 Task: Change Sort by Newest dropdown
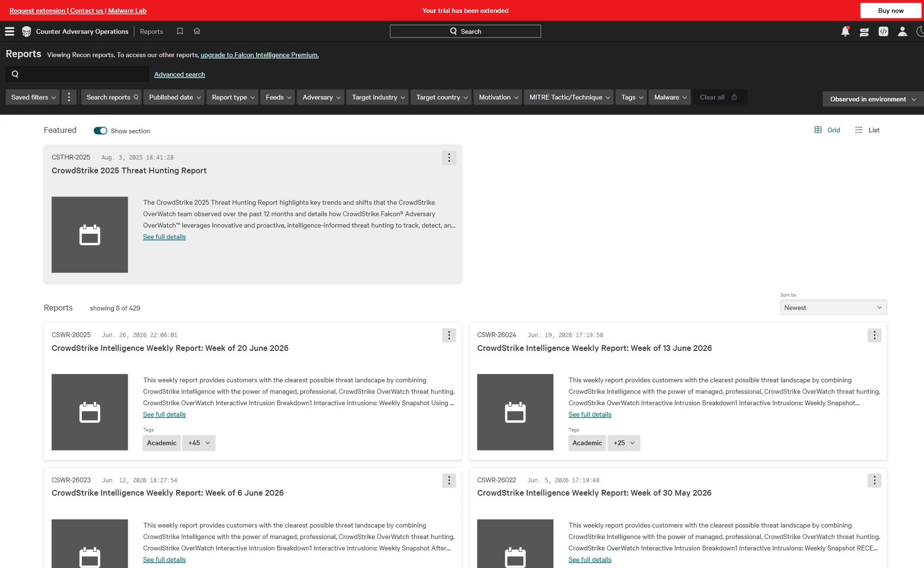point(834,308)
